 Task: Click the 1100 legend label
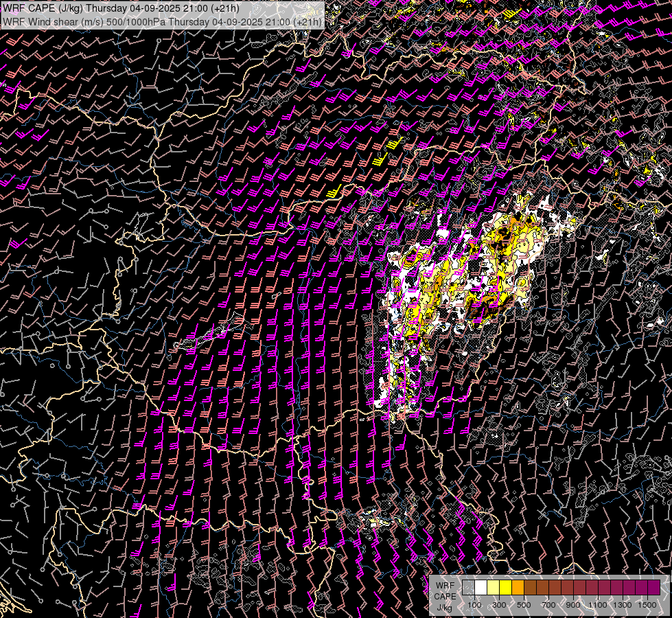pos(598,605)
